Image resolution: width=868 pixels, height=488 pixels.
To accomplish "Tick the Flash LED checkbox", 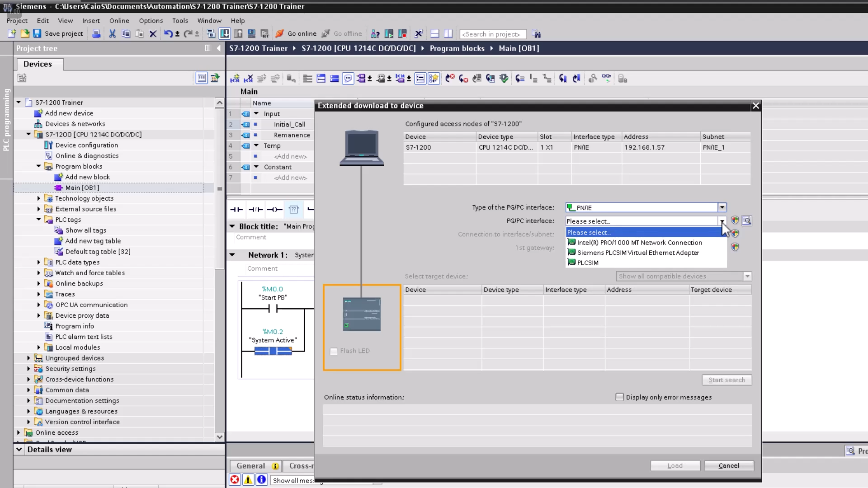I will point(334,351).
